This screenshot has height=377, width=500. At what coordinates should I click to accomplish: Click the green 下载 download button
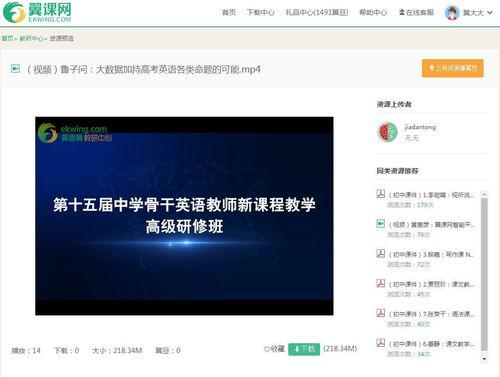click(x=304, y=349)
